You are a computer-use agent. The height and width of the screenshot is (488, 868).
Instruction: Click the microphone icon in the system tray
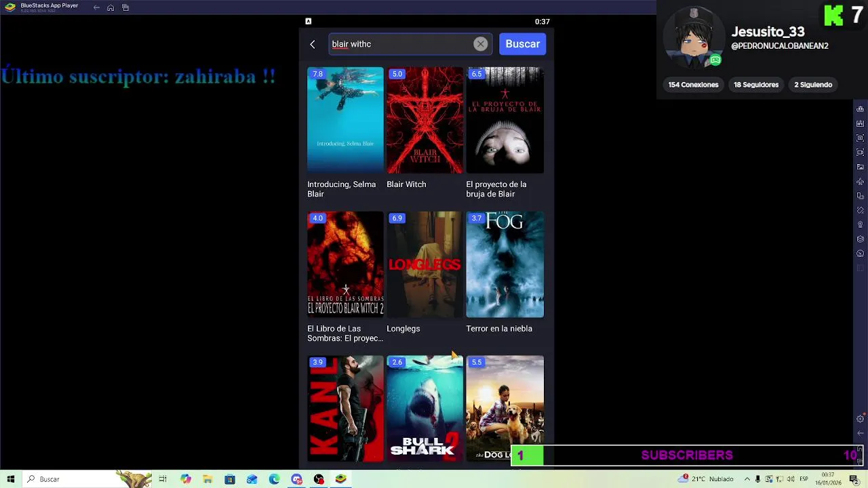[x=758, y=479]
